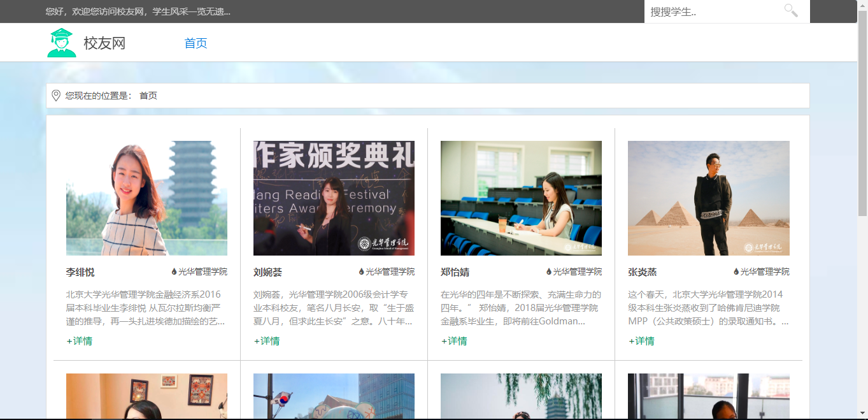Click 光华管理学院 tag on 张炎燕's card
868x420 pixels.
coord(764,272)
